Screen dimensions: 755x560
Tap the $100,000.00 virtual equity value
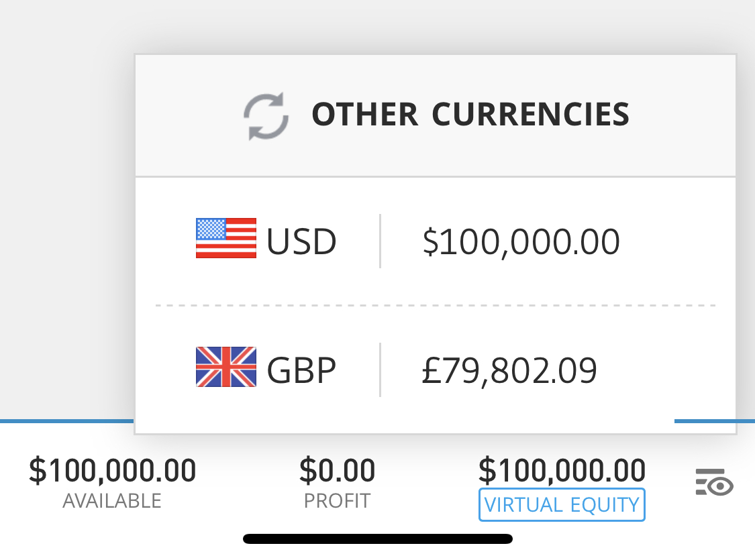click(562, 470)
